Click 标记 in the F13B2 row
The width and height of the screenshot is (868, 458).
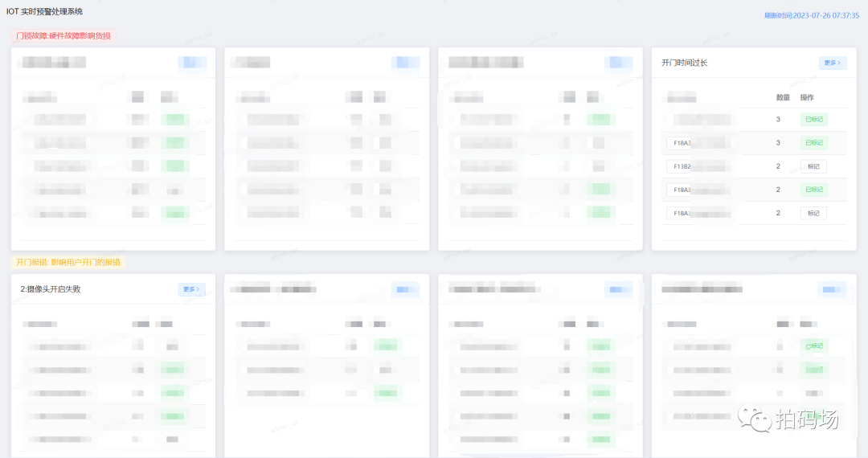coord(813,166)
